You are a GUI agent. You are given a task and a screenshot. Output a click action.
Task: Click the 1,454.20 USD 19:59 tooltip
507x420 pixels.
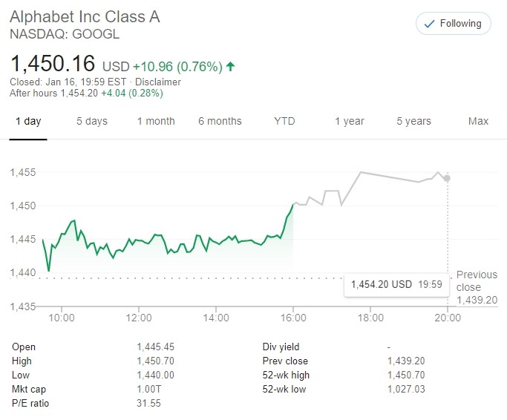pyautogui.click(x=396, y=284)
